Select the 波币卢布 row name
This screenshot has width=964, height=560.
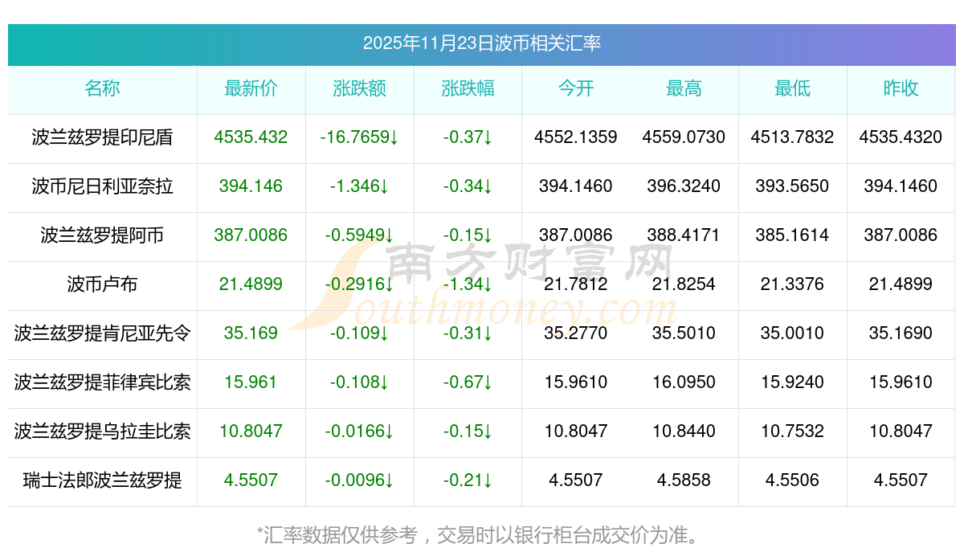tap(102, 284)
